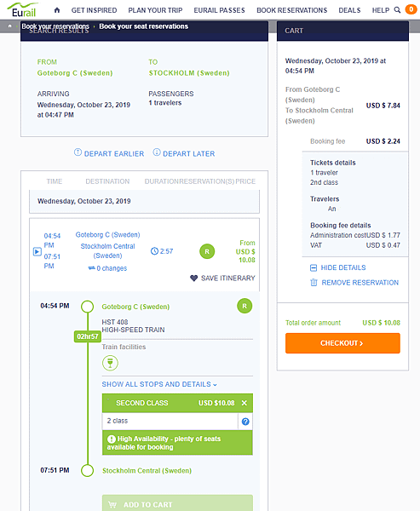The image size is (420, 511).
Task: Click the orange Checkout button
Action: pyautogui.click(x=342, y=343)
